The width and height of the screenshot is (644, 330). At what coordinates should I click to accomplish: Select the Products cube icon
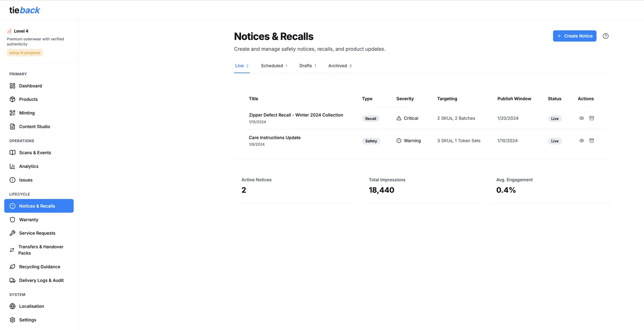coord(12,99)
